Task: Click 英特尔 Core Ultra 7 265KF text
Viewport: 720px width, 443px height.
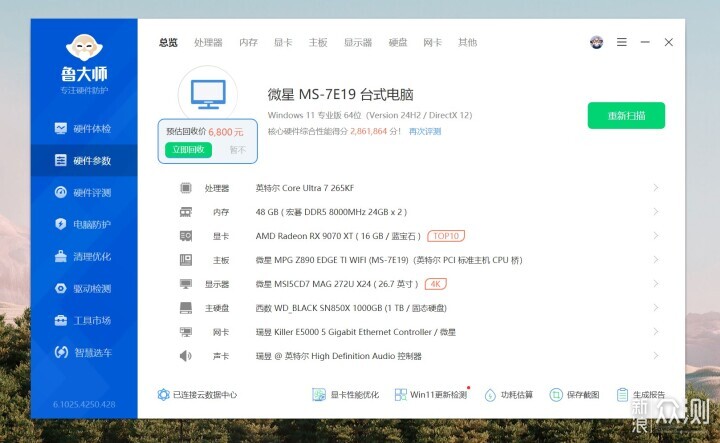Action: click(x=305, y=188)
